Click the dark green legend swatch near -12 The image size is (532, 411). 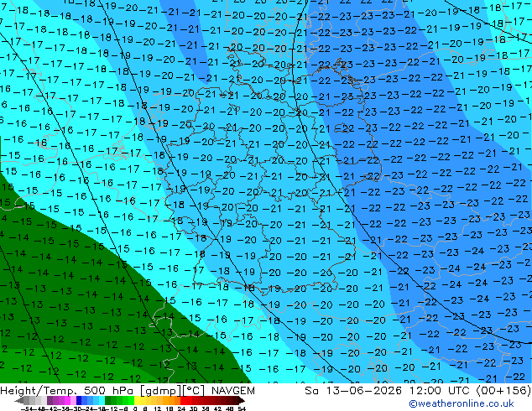[108, 400]
